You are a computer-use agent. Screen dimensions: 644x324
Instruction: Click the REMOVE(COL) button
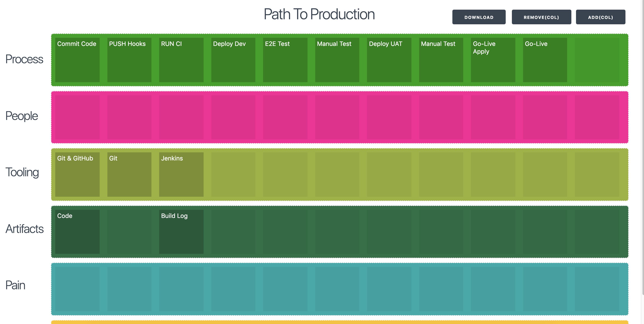pos(541,17)
